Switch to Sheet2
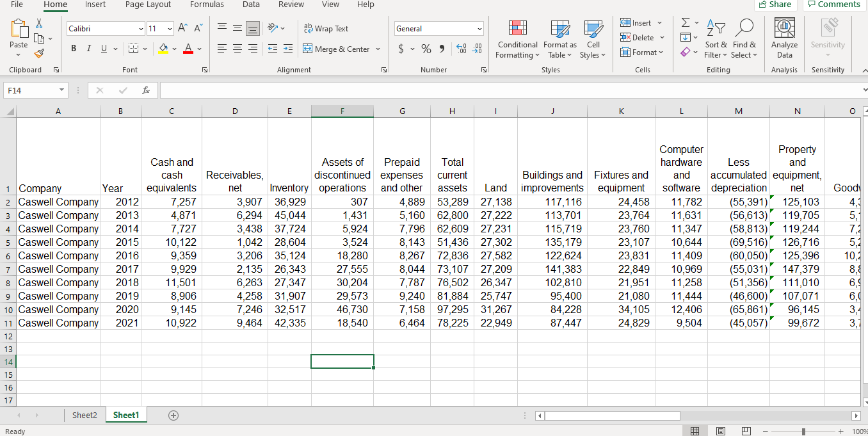The image size is (868, 436). [84, 415]
